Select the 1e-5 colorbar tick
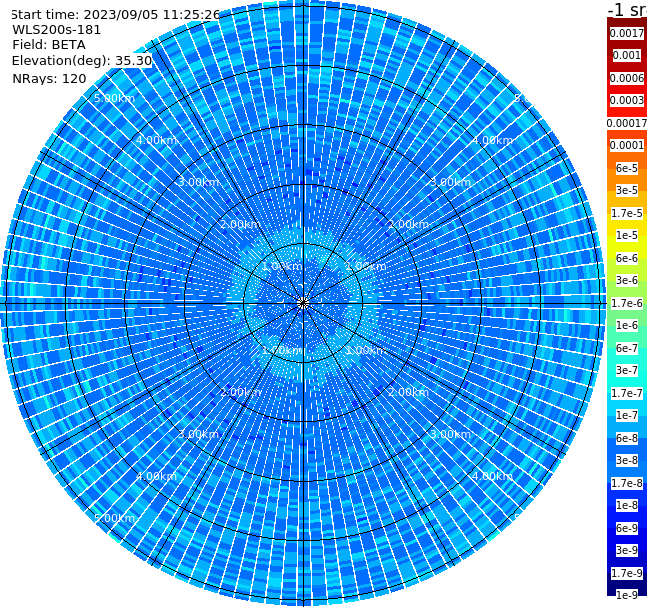This screenshot has width=647, height=607. coord(627,235)
